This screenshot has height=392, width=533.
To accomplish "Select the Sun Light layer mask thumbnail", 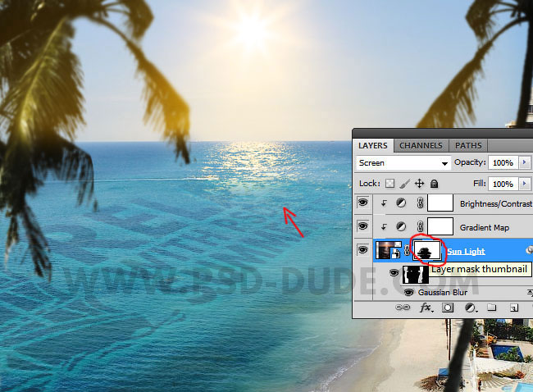I will click(x=426, y=249).
